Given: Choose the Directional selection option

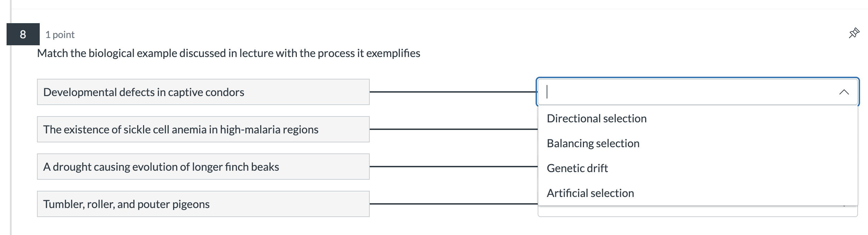Looking at the screenshot, I should pos(596,119).
